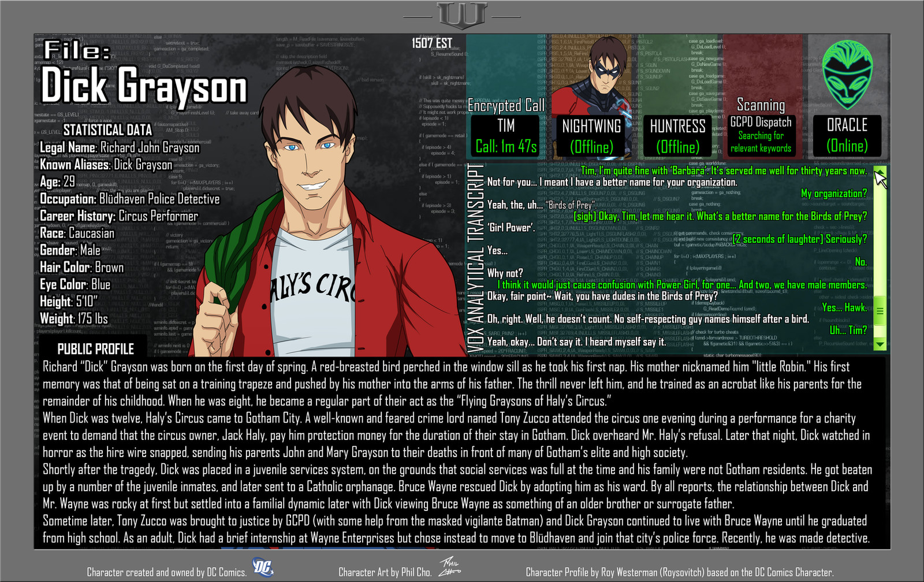Click transcript line 'Not for you... I meant'

click(x=612, y=182)
